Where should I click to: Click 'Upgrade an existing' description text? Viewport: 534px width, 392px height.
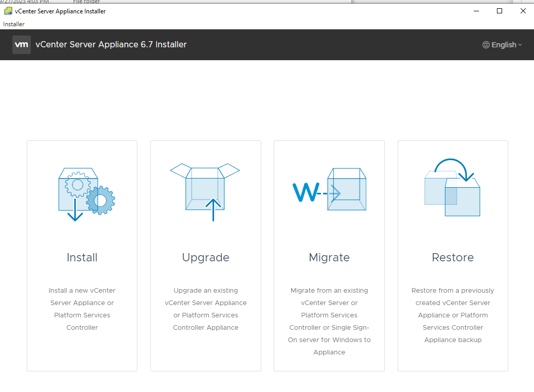206,291
